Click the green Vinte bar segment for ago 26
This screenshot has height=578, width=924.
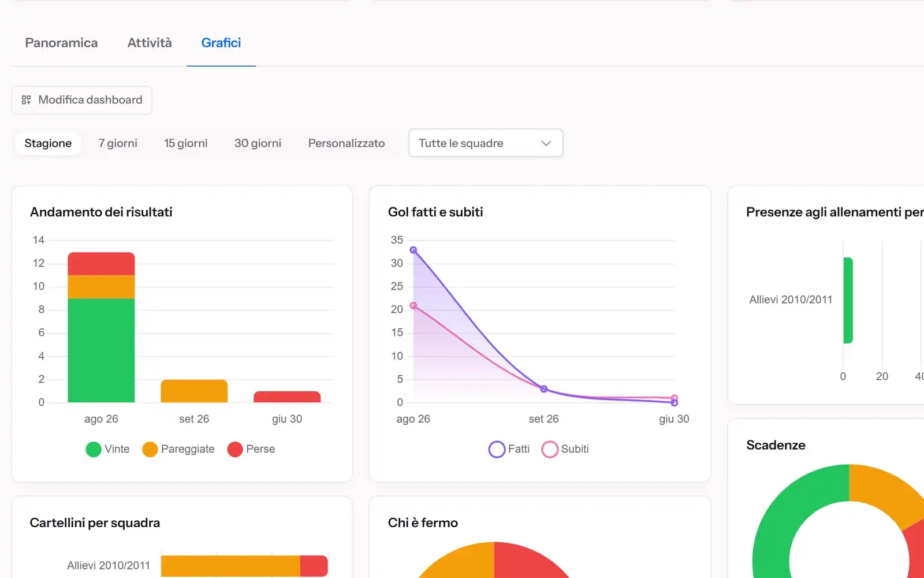tap(101, 350)
